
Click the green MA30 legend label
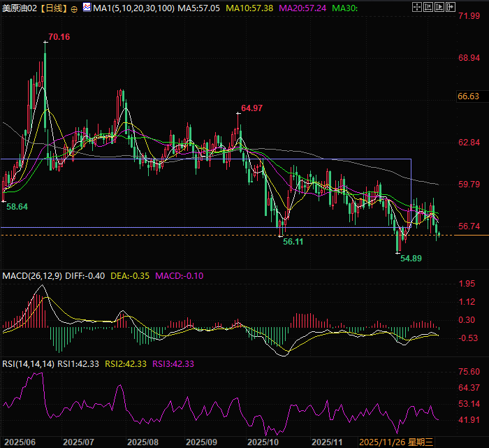[345, 8]
